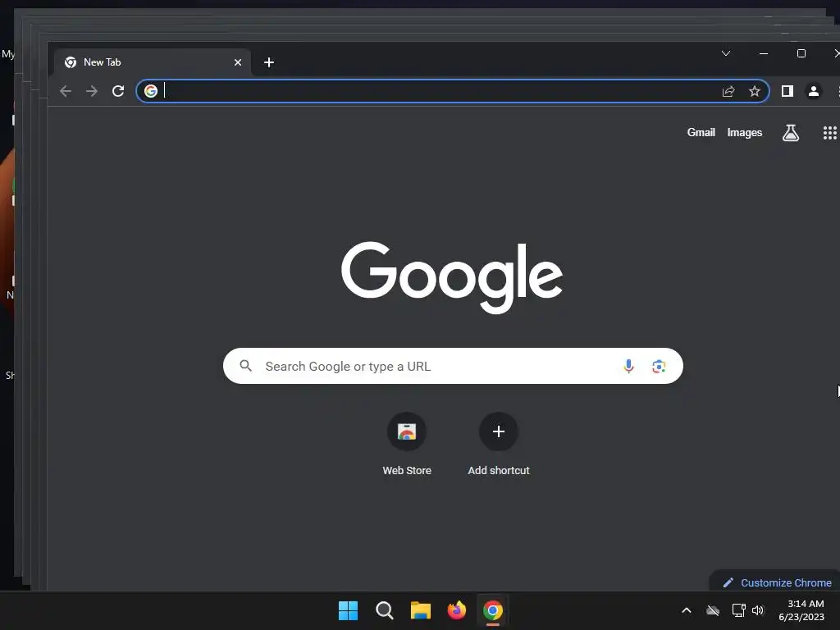Screen dimensions: 840x630
Task: Open the Google apps grid
Action: [x=829, y=132]
